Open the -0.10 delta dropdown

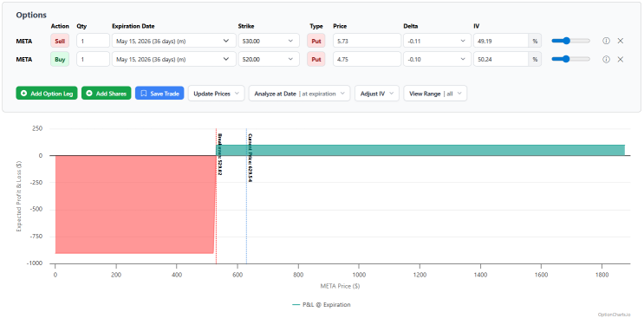tap(437, 59)
